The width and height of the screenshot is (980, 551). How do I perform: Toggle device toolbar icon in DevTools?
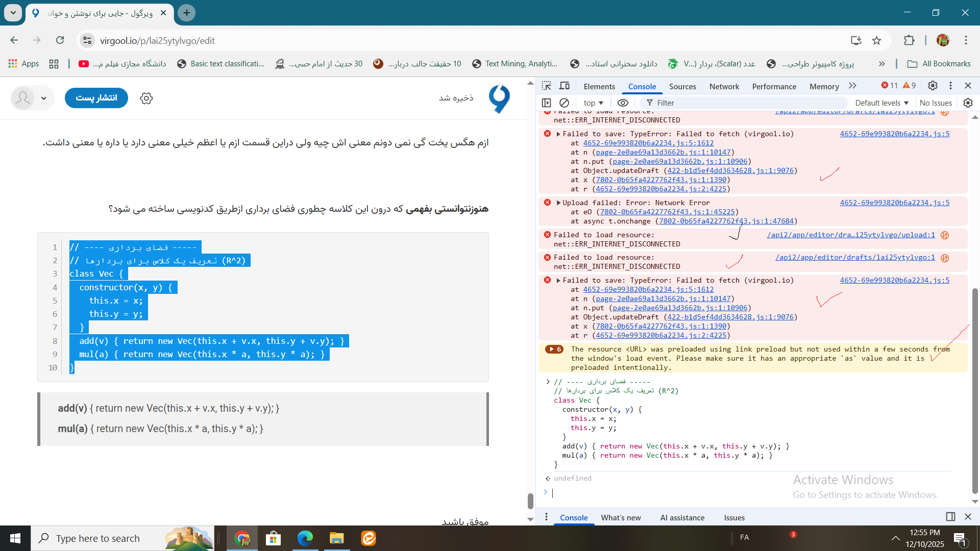(x=565, y=86)
